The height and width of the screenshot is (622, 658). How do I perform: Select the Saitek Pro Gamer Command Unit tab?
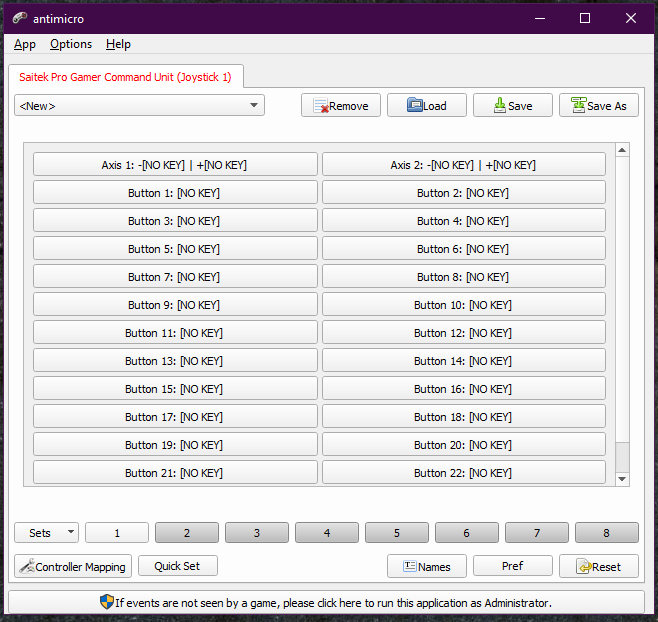click(125, 77)
